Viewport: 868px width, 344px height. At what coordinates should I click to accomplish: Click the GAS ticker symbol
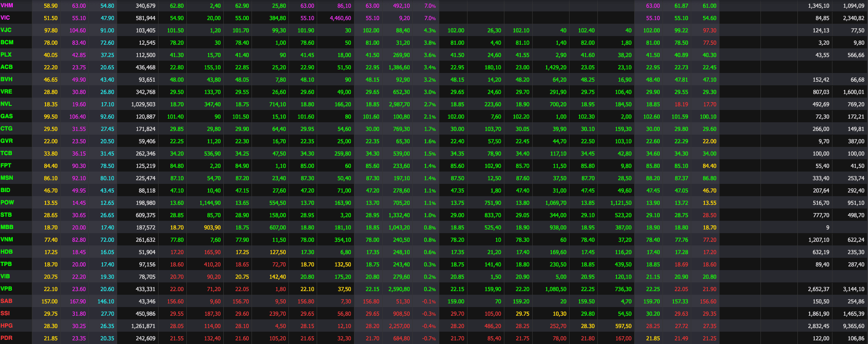[x=7, y=116]
